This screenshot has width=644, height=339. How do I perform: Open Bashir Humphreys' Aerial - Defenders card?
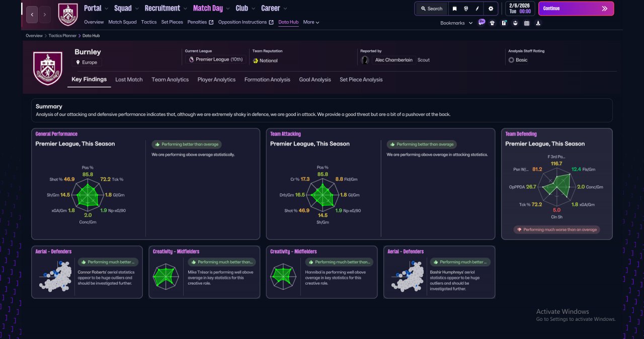(439, 273)
